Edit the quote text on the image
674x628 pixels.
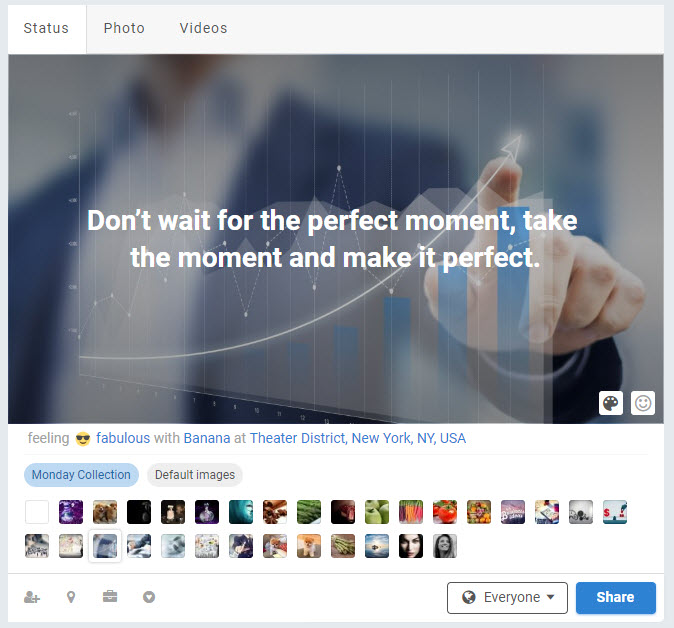[333, 239]
